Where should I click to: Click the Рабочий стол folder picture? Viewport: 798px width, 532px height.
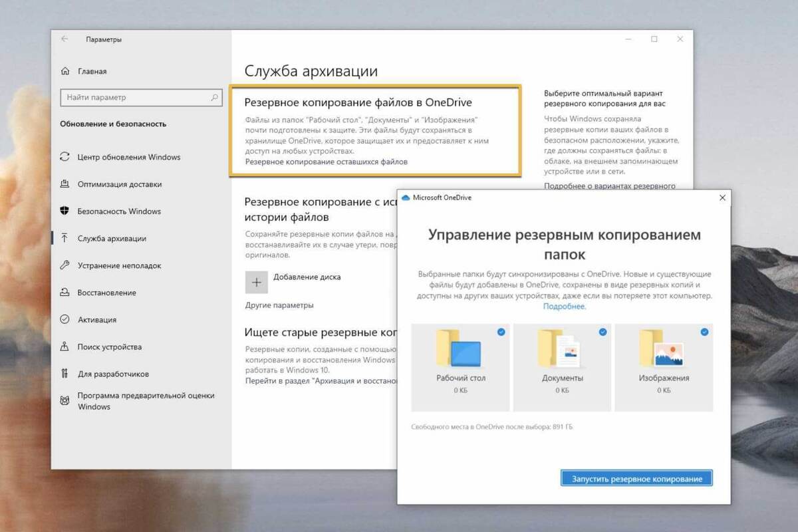(460, 348)
